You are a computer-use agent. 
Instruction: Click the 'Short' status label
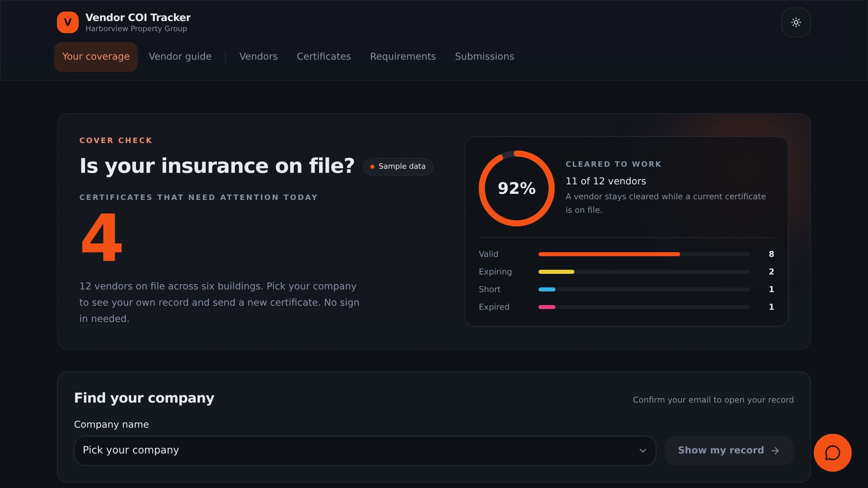[x=489, y=289]
